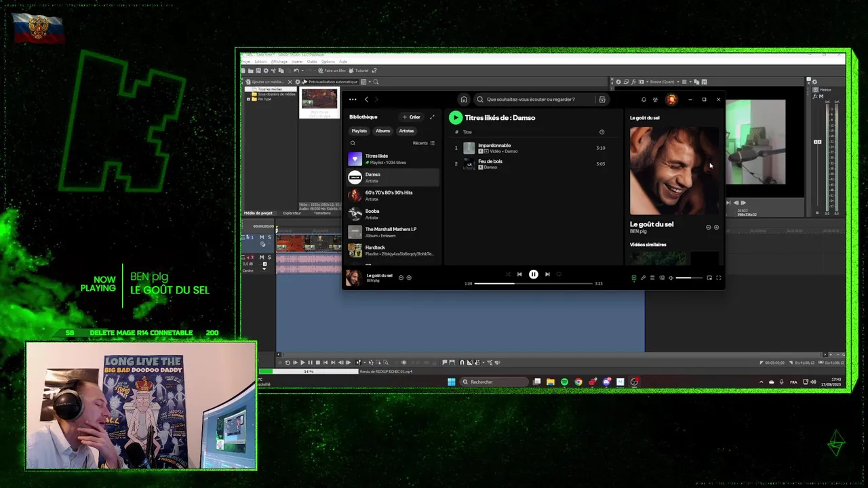Add Le goût du sel via plus icon in side panel
This screenshot has width=868, height=488.
[x=716, y=228]
